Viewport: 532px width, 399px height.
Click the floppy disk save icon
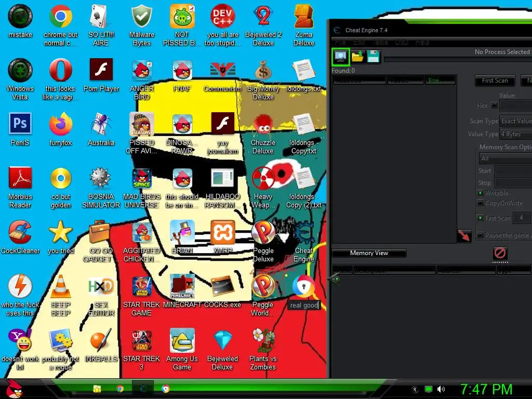[373, 57]
